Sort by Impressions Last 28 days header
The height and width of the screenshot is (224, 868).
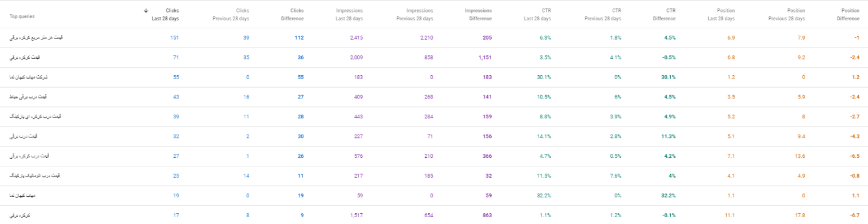pyautogui.click(x=349, y=14)
